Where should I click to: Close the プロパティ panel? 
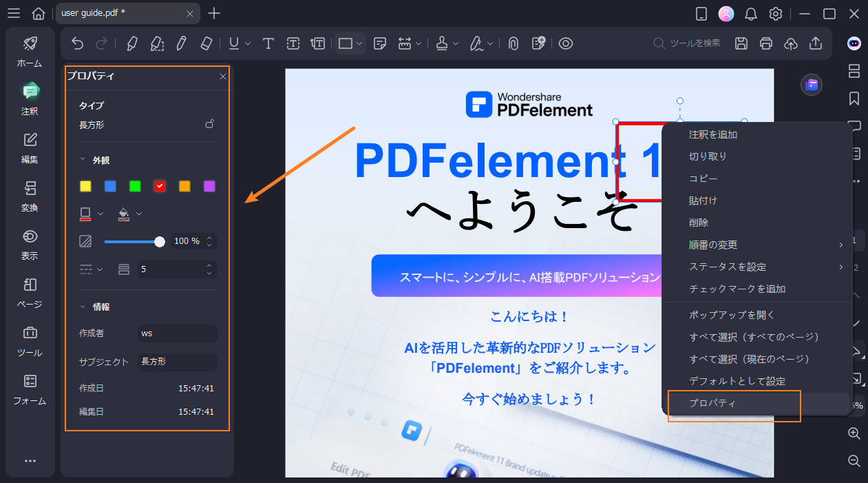[222, 76]
